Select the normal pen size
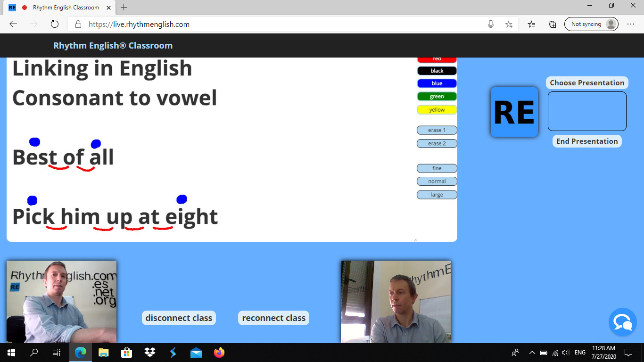Screen dimensions: 644x362 point(437,181)
